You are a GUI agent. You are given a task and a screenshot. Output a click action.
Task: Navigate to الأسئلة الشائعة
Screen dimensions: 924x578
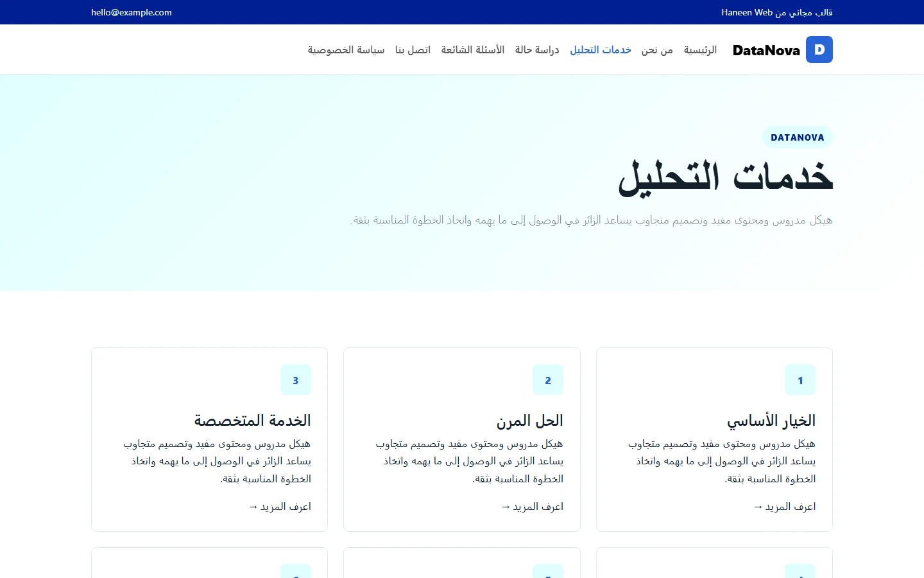(x=473, y=50)
